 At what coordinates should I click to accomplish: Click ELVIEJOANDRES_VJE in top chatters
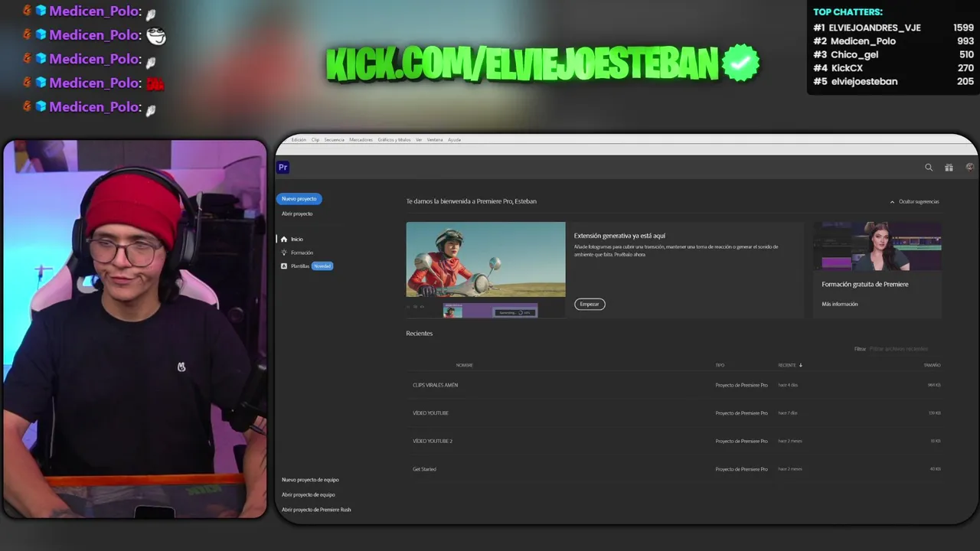coord(875,28)
